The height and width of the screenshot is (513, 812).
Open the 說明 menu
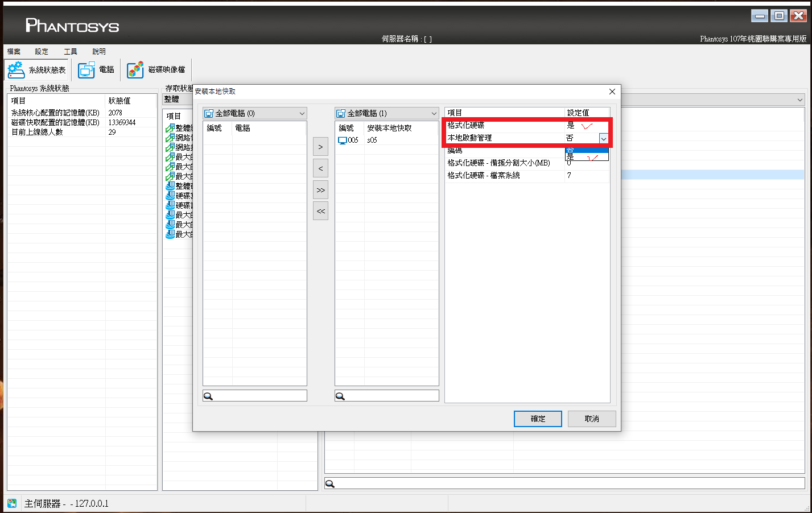tap(99, 51)
